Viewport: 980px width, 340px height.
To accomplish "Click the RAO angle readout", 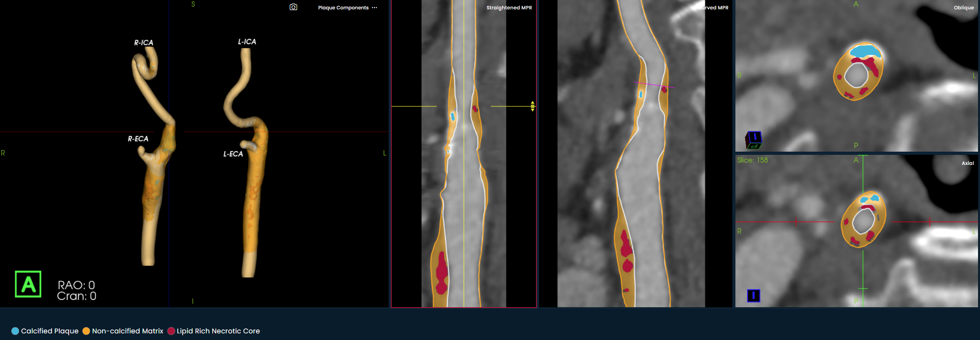I will [x=76, y=285].
